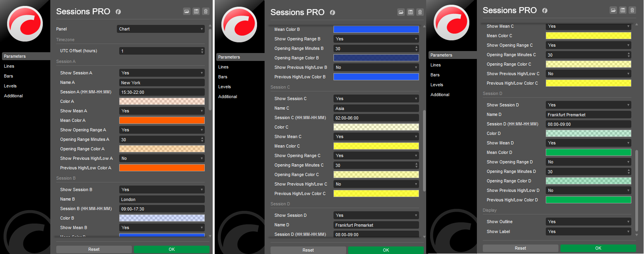
Task: Click OK button in the Timezone section dialog
Action: pos(171,249)
